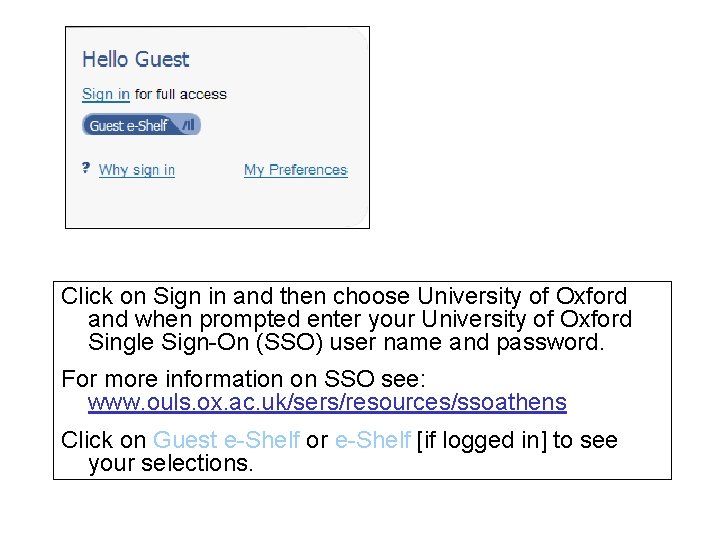
Task: Click 'your selections.' at end of text box
Action: pyautogui.click(x=171, y=463)
